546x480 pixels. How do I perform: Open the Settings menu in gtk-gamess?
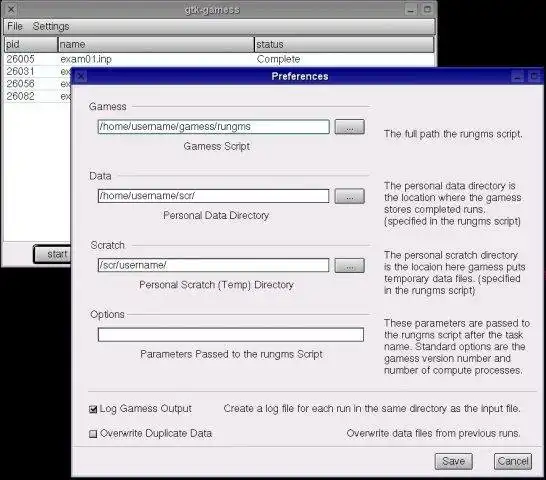pyautogui.click(x=51, y=26)
